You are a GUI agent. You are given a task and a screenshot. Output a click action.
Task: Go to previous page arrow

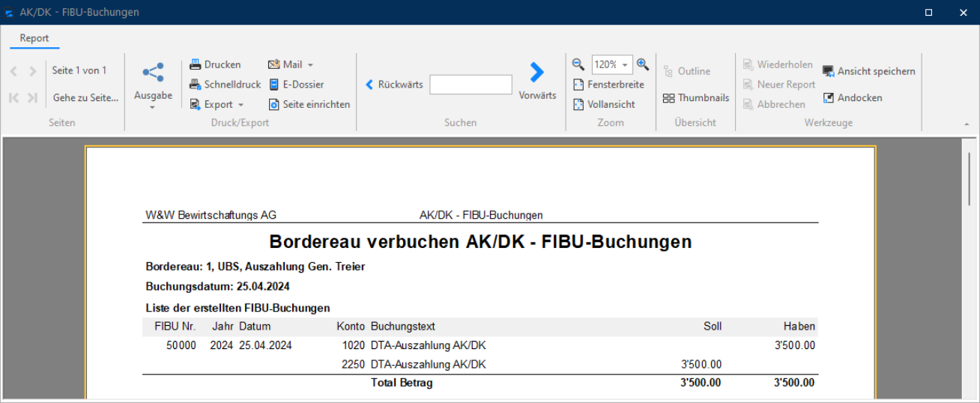[13, 71]
